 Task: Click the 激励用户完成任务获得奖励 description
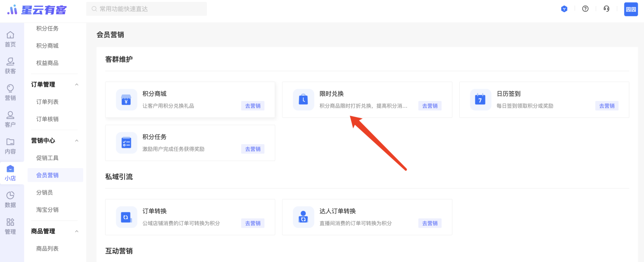174,149
